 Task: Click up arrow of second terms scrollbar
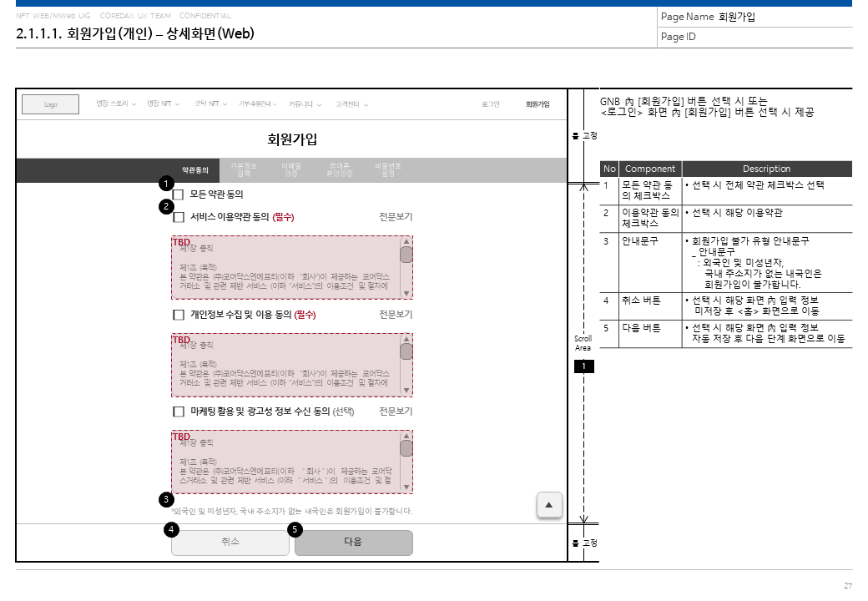[x=406, y=339]
